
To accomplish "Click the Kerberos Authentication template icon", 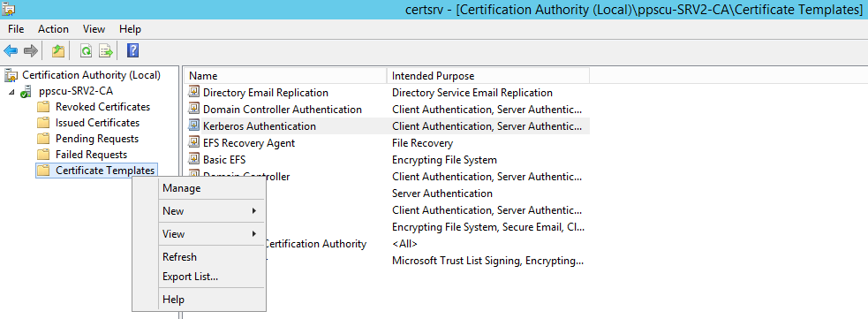I will click(x=193, y=125).
